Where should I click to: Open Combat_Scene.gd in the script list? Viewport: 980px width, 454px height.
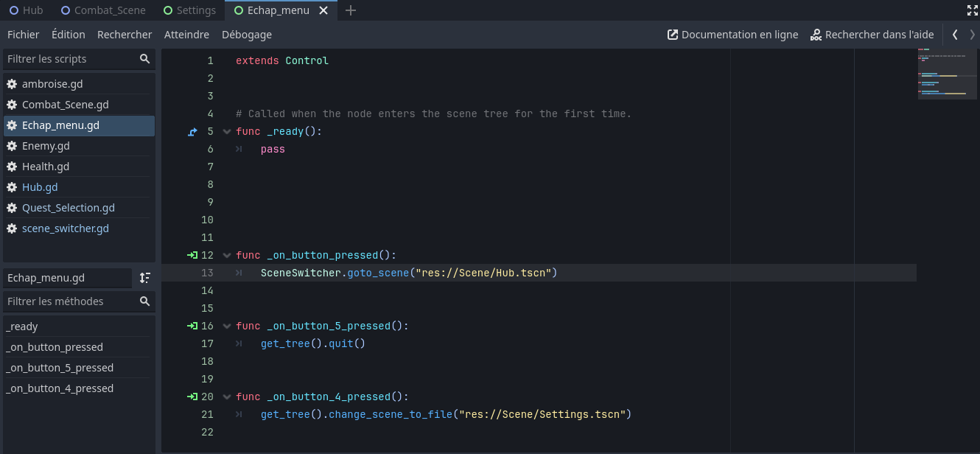pos(79,105)
